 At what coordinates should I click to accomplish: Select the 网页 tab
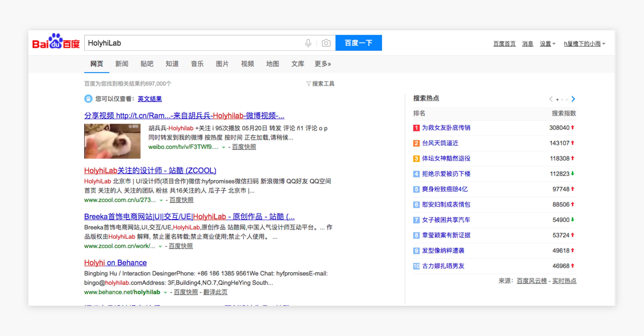(96, 64)
